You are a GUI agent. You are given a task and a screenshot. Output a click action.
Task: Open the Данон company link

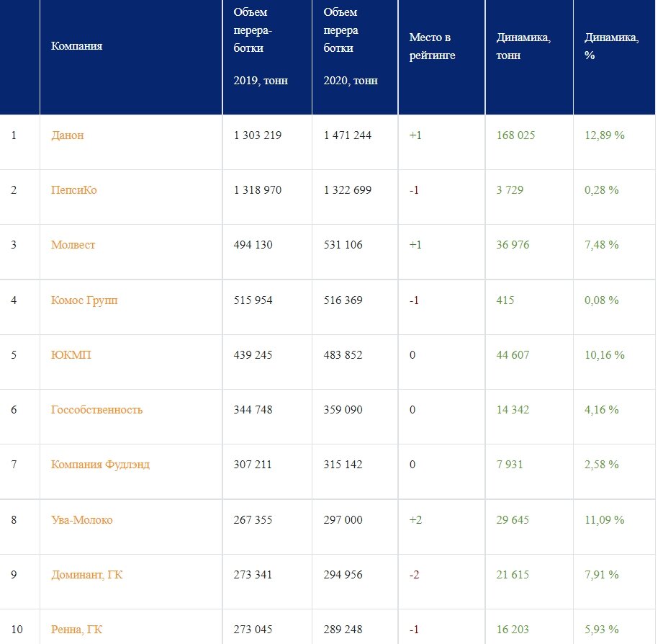coord(67,135)
